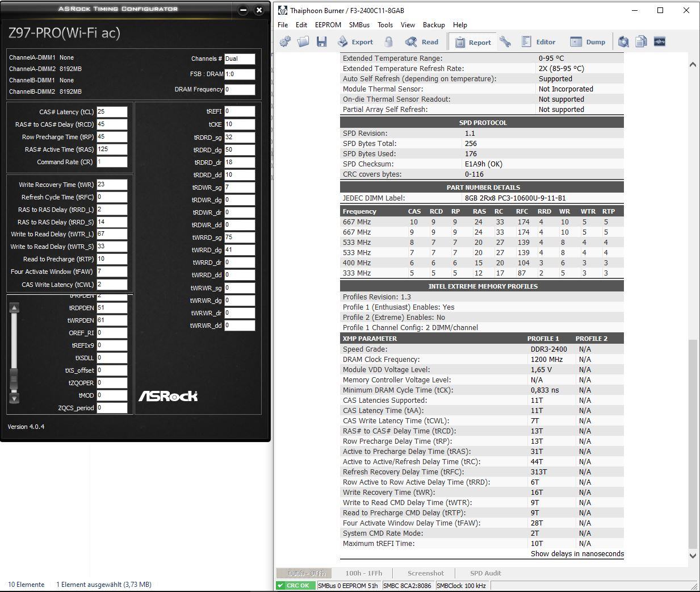
Task: Click the Export toolbar button
Action: pos(355,41)
